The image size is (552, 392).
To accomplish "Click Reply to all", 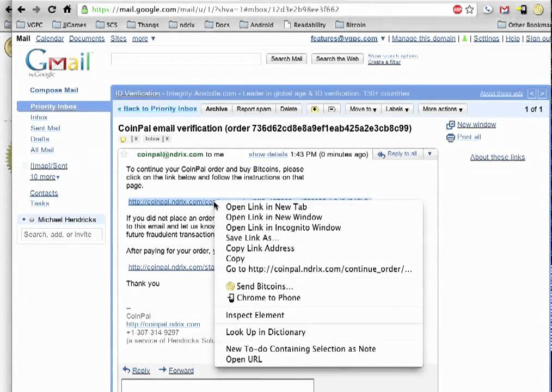I will click(398, 154).
